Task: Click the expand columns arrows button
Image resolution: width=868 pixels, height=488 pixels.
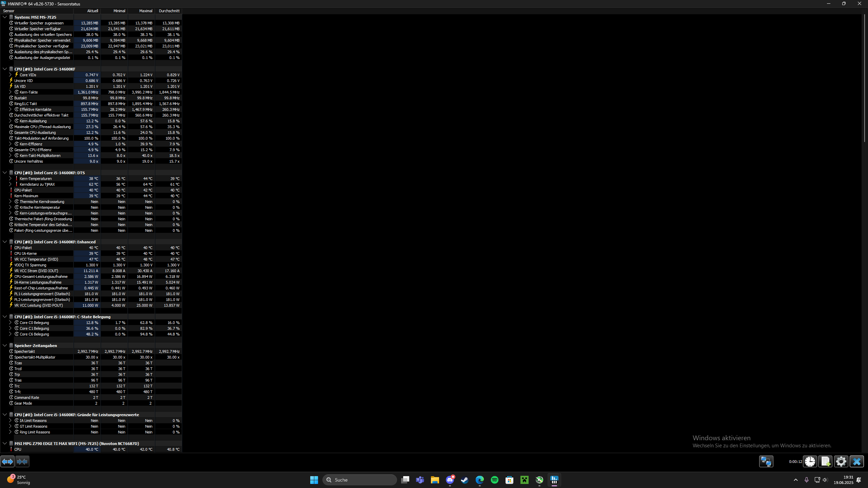Action: 7,461
